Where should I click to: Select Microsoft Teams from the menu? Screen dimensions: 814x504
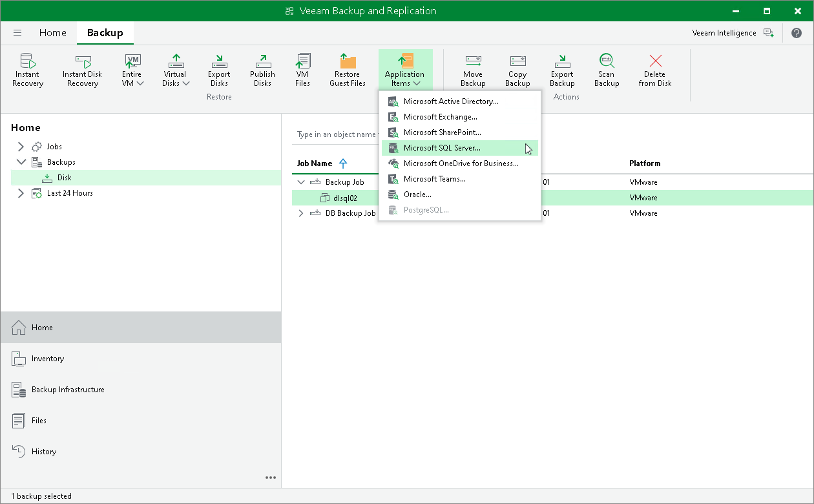click(x=459, y=179)
